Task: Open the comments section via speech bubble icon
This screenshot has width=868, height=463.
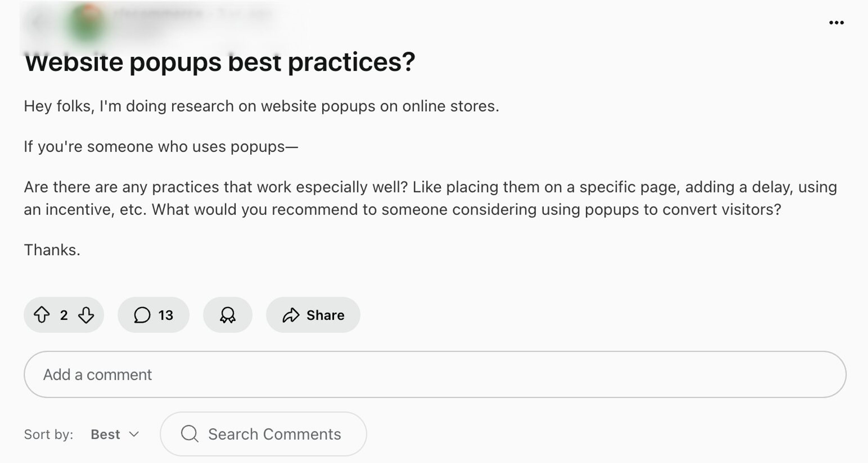Action: (144, 315)
